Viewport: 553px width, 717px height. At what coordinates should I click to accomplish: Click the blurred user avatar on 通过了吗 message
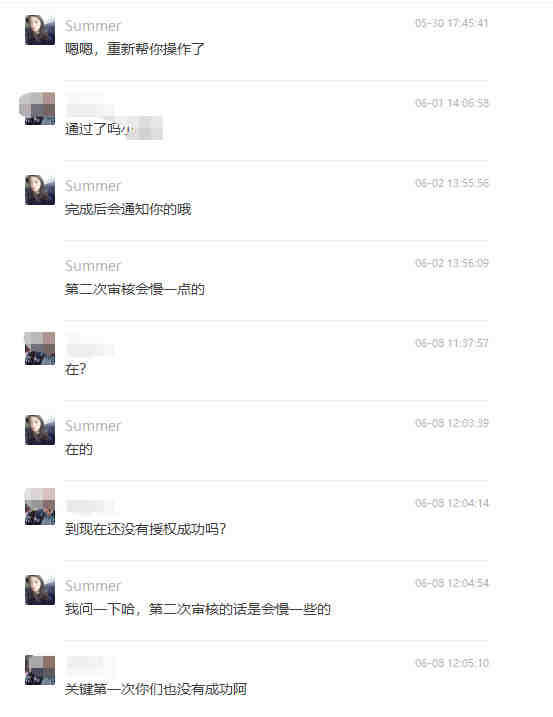(x=40, y=109)
